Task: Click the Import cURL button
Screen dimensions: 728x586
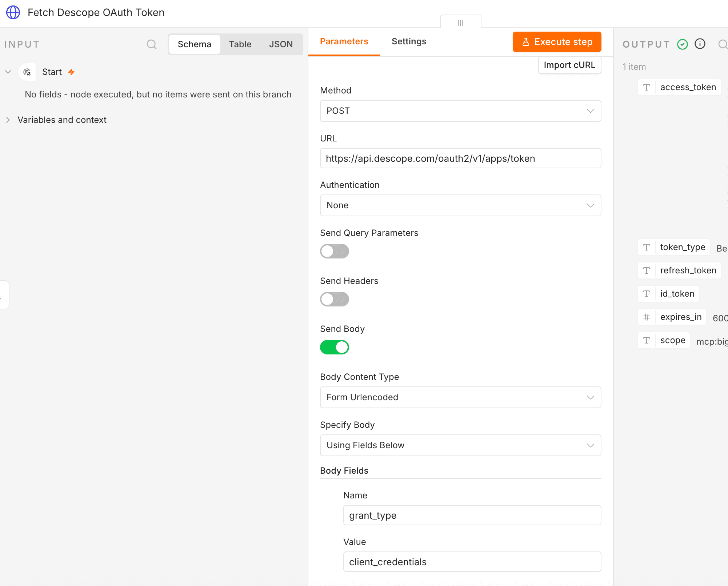Action: [x=569, y=65]
